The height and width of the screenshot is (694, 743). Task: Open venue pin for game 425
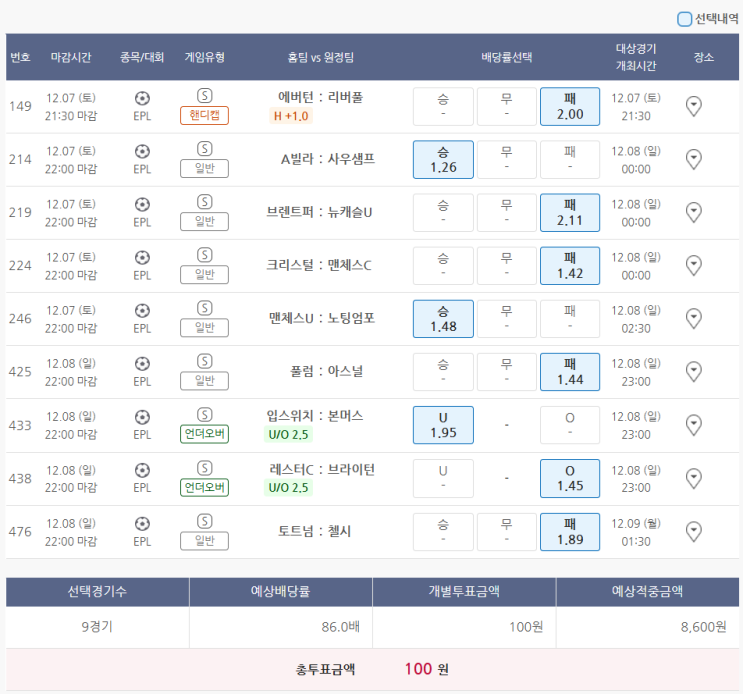click(694, 372)
